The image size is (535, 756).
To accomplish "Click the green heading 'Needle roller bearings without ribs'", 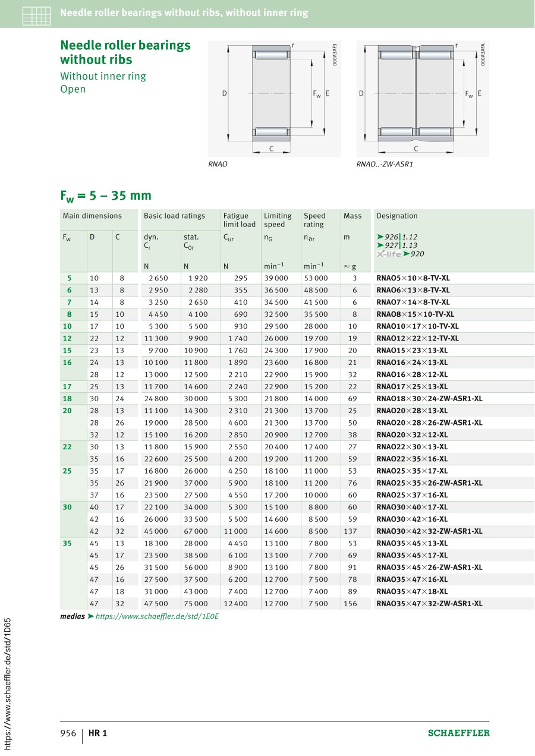I will [125, 52].
